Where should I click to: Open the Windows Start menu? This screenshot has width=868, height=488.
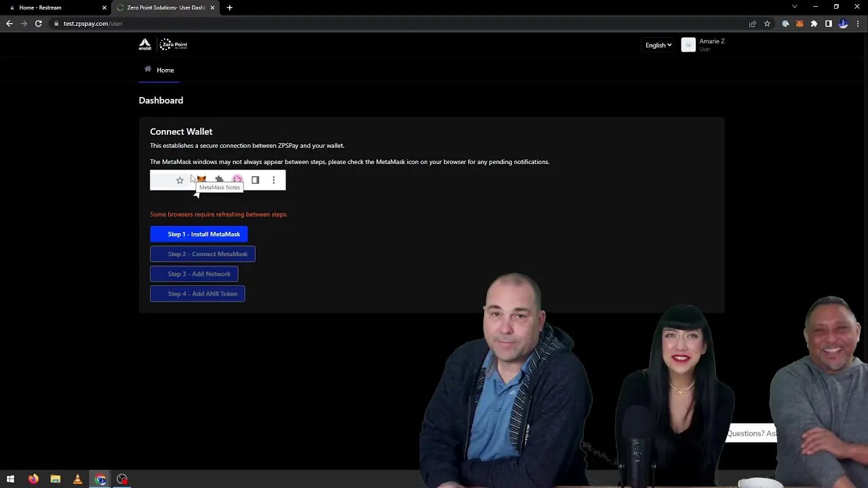pos(10,479)
